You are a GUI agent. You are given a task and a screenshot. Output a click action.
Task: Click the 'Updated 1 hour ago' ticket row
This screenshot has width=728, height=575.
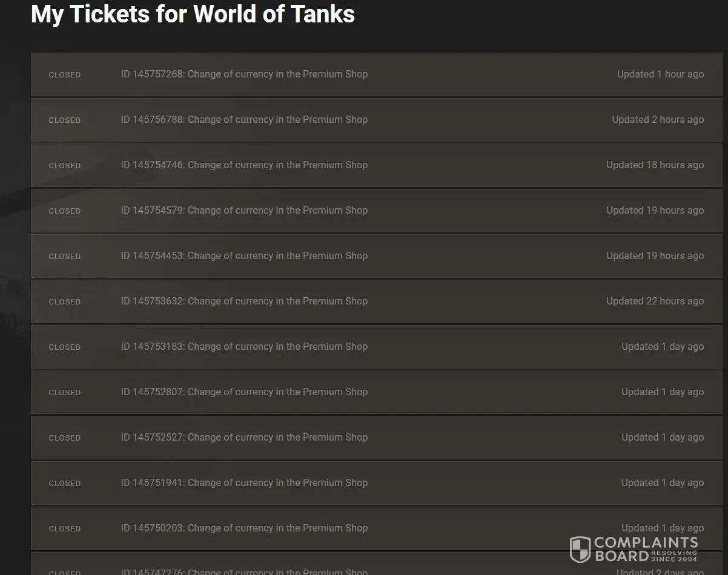660,74
